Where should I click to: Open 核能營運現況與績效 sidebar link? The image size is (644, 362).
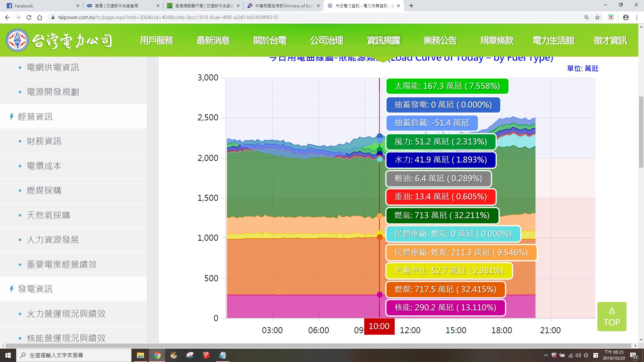66,338
